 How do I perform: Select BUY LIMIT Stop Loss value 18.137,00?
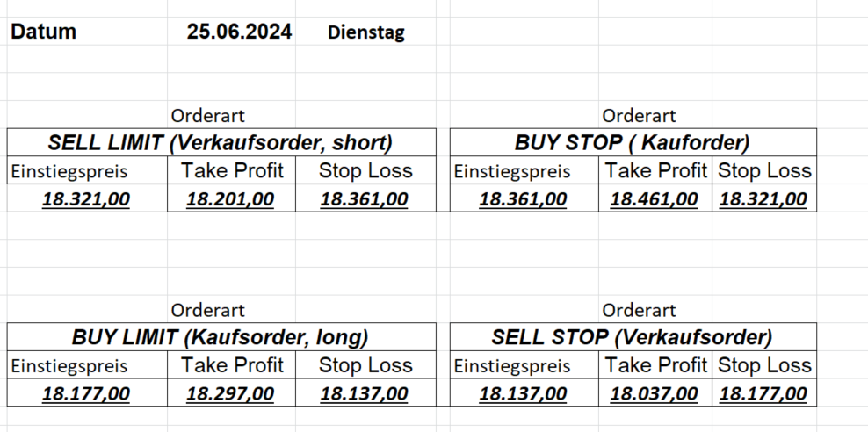click(364, 394)
